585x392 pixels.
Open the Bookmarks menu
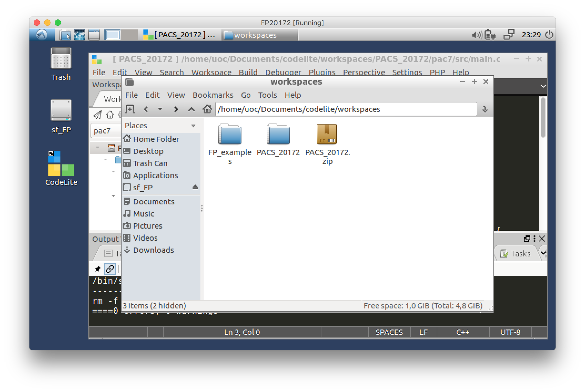(213, 95)
